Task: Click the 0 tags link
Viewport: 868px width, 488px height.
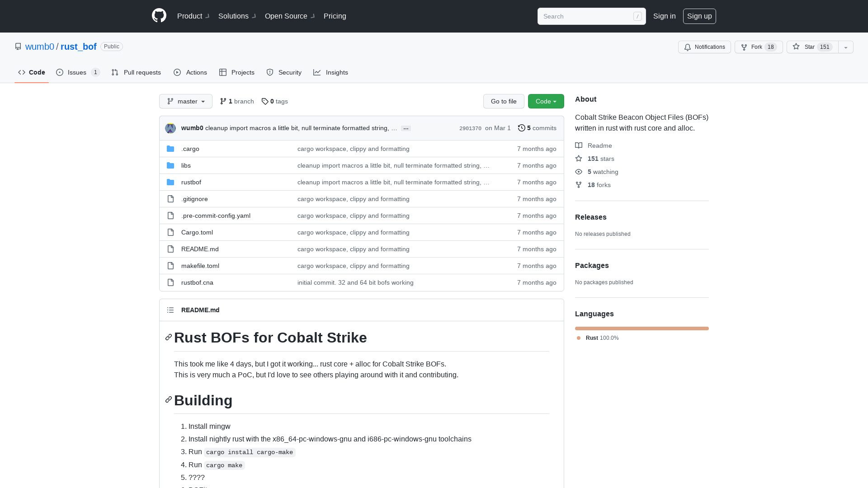Action: click(x=274, y=101)
